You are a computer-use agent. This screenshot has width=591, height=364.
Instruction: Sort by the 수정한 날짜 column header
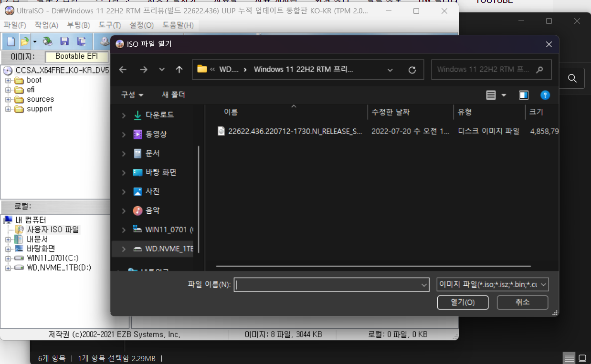coord(390,112)
